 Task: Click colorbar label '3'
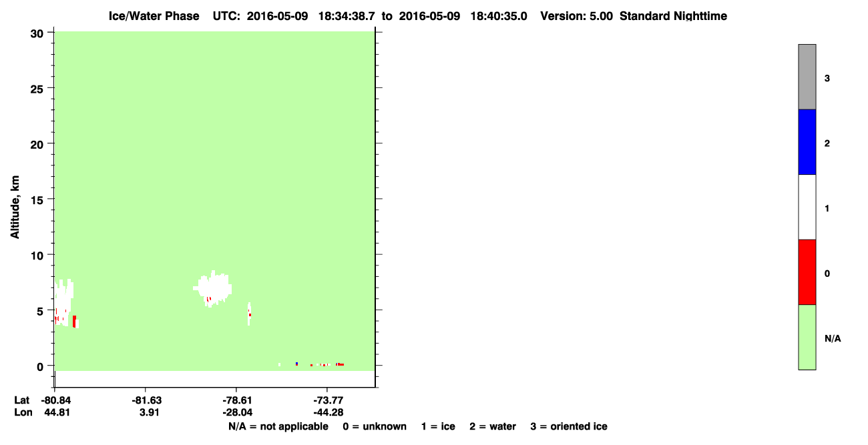pyautogui.click(x=827, y=78)
